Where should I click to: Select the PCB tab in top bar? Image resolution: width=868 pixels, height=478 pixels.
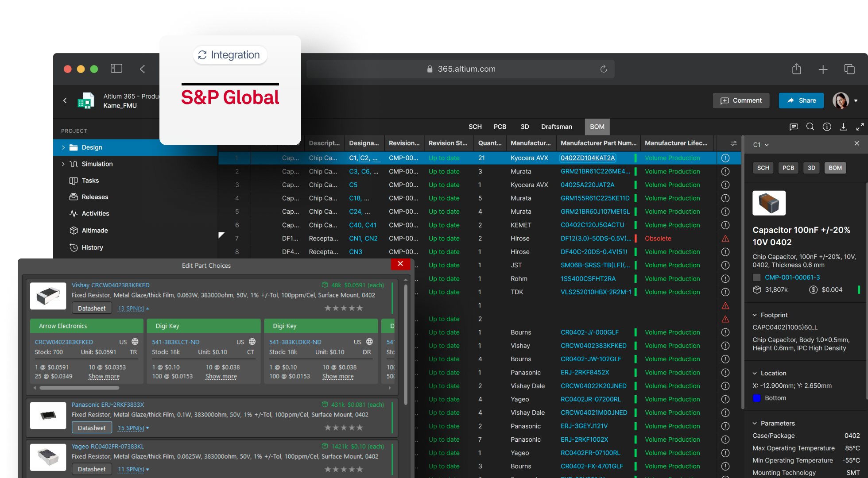500,127
